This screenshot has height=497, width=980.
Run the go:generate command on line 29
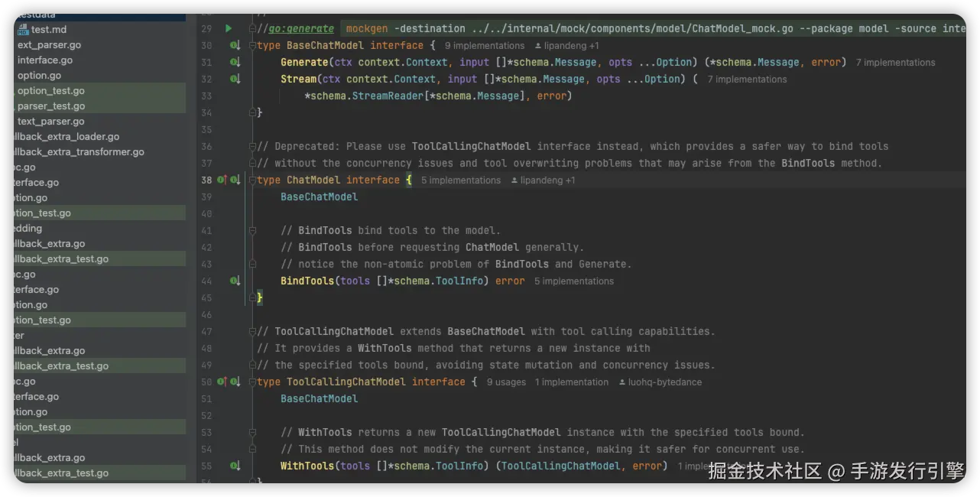[x=228, y=29]
